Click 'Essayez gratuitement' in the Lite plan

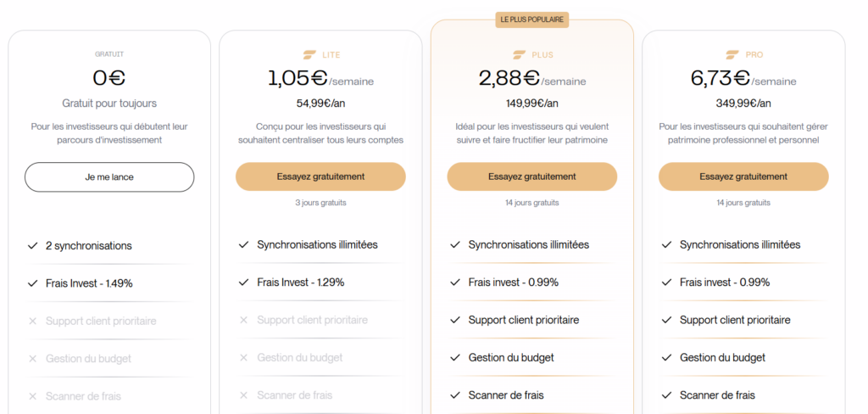(320, 176)
